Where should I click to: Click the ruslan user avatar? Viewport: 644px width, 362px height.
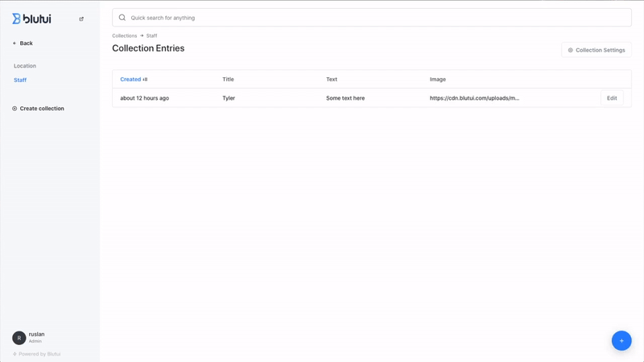tap(19, 338)
